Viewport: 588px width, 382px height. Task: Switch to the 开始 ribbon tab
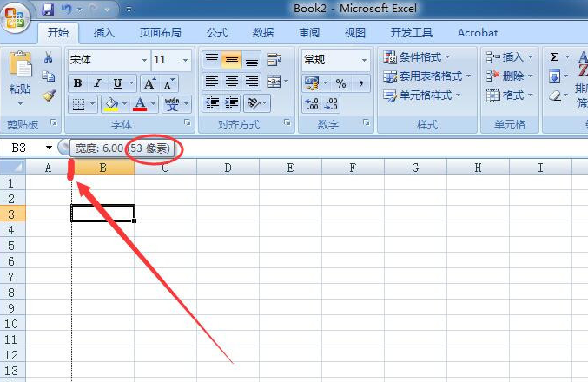pos(58,33)
